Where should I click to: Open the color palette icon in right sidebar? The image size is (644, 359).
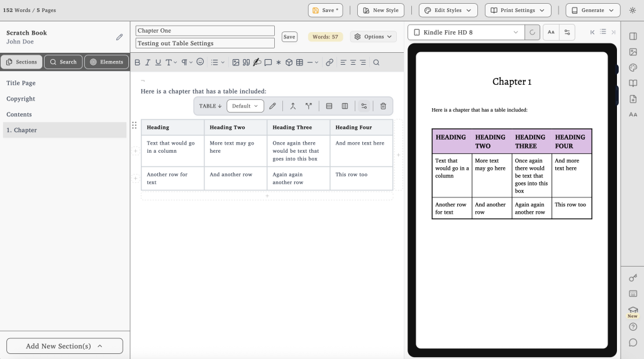pos(633,68)
